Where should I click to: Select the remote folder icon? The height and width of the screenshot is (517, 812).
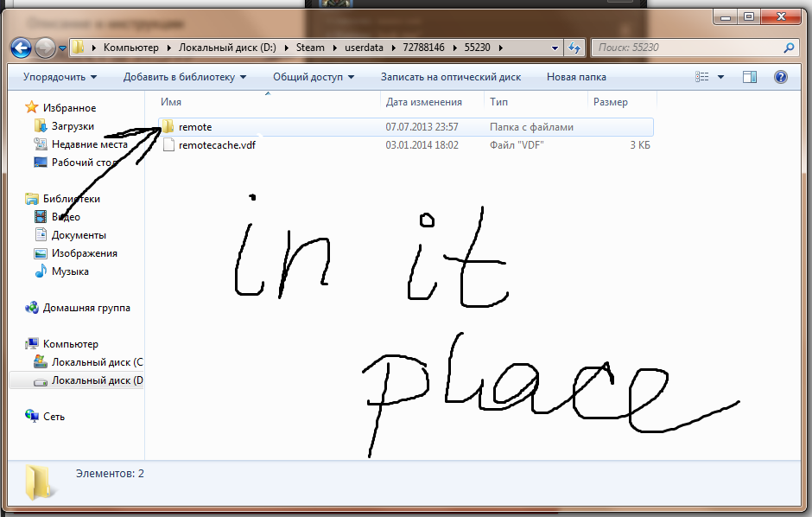coord(168,127)
